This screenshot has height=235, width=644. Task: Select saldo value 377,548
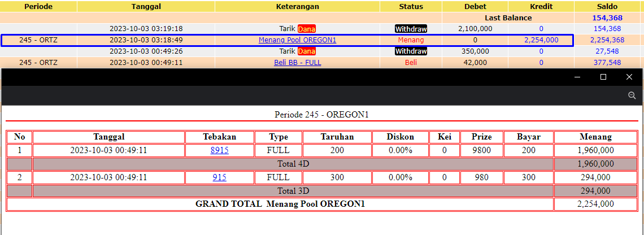pos(607,63)
